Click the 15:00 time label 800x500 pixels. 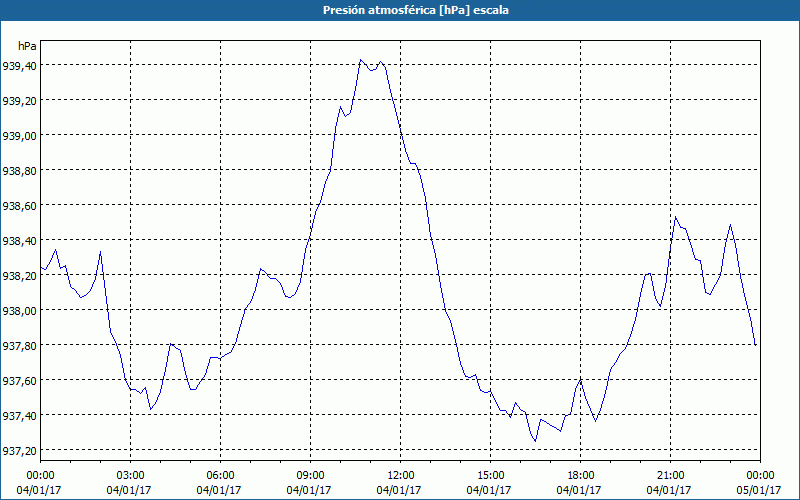490,476
